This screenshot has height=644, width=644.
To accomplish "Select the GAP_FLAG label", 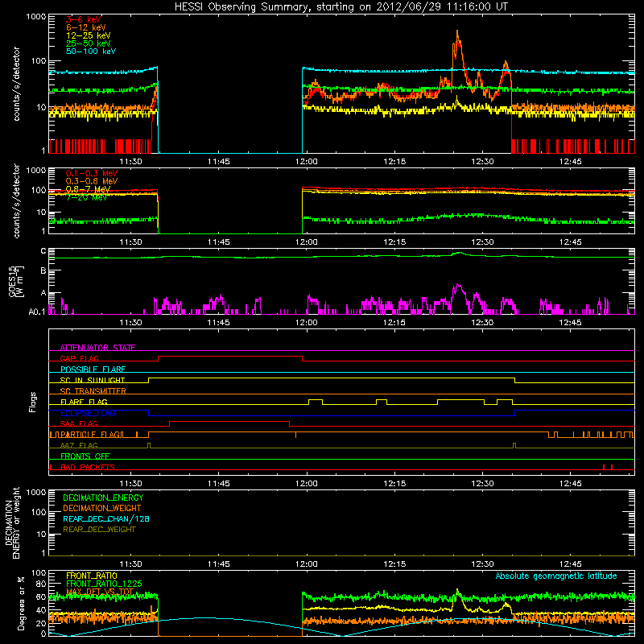I will pyautogui.click(x=79, y=358).
